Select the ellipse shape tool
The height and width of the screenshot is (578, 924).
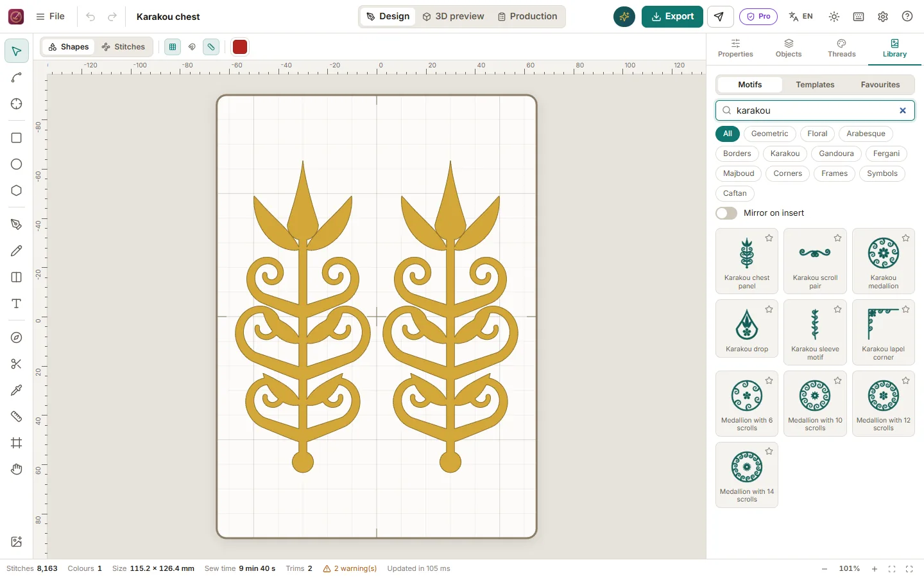(x=17, y=164)
